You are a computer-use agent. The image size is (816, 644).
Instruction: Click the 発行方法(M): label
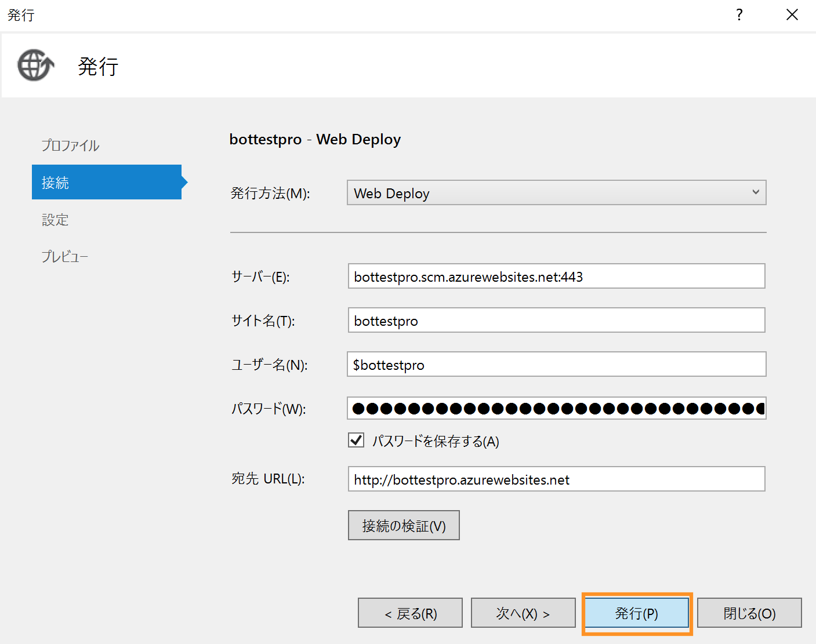point(270,193)
